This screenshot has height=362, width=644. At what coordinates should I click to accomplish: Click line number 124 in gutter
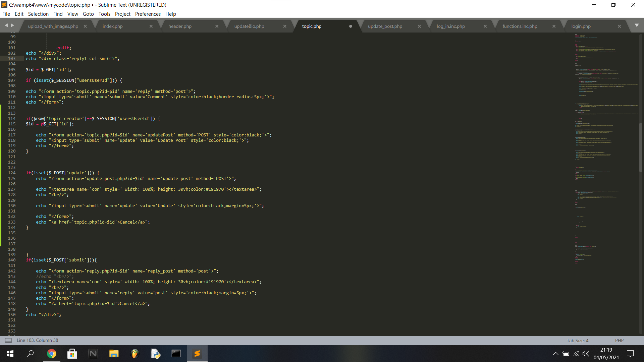coord(12,173)
